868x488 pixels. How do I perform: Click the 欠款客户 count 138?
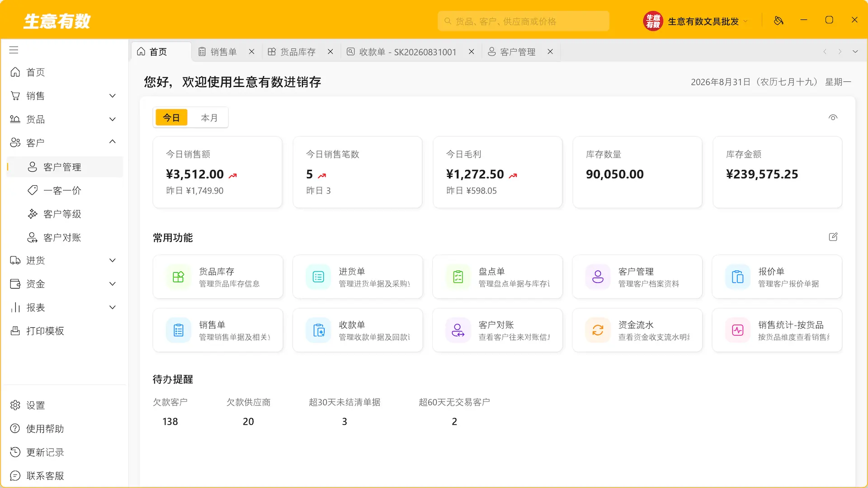(x=170, y=422)
